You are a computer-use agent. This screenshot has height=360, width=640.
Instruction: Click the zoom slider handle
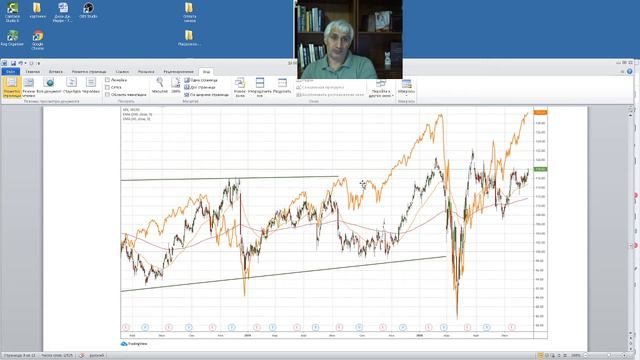point(609,356)
